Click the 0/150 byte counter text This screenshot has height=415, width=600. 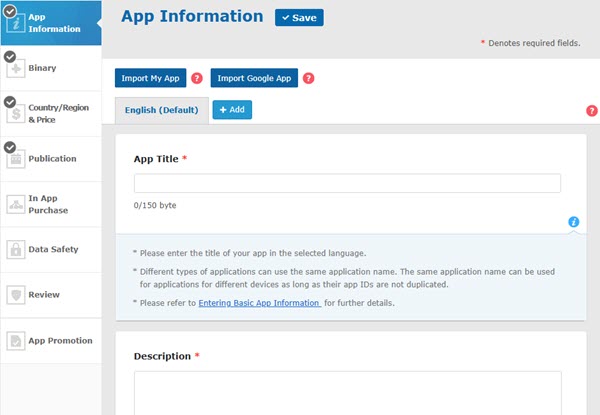[x=155, y=205]
